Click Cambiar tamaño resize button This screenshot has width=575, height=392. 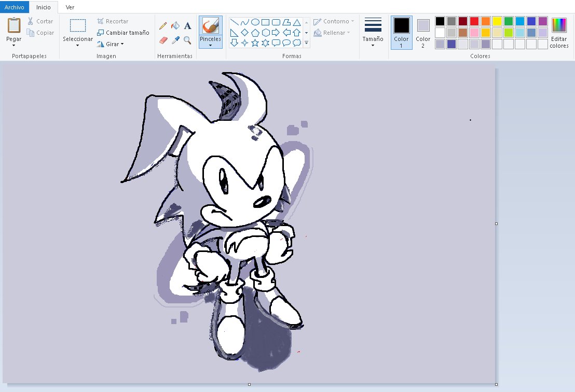123,33
